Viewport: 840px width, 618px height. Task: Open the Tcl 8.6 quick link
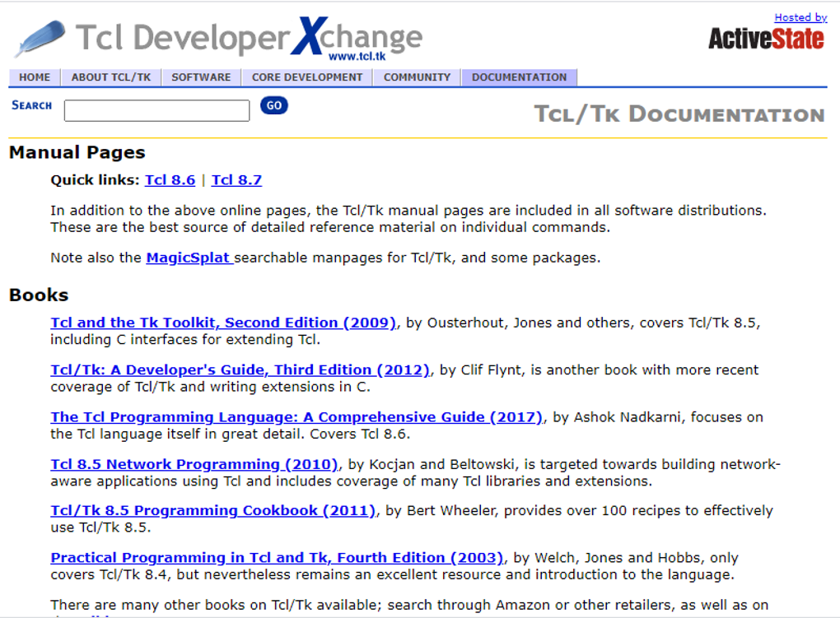pyautogui.click(x=170, y=179)
